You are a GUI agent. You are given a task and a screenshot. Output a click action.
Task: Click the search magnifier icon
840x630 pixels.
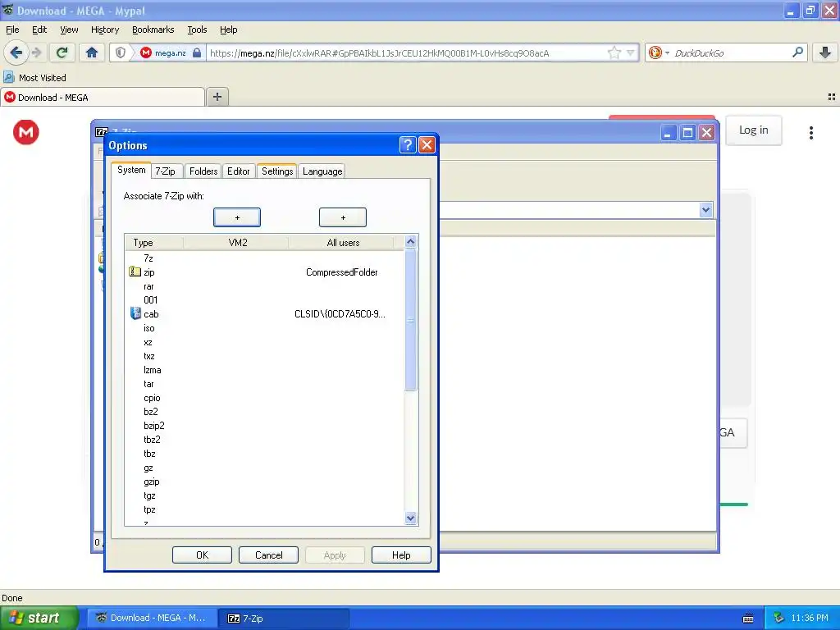797,52
